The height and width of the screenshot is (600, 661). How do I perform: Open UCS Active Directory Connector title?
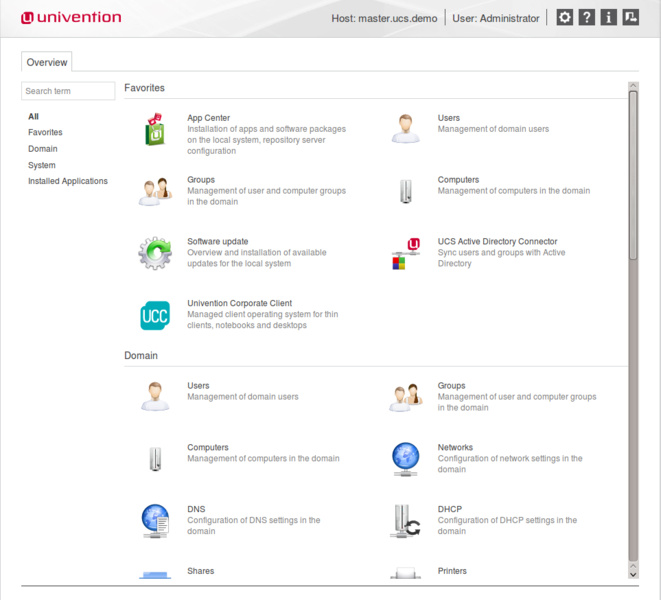[497, 241]
